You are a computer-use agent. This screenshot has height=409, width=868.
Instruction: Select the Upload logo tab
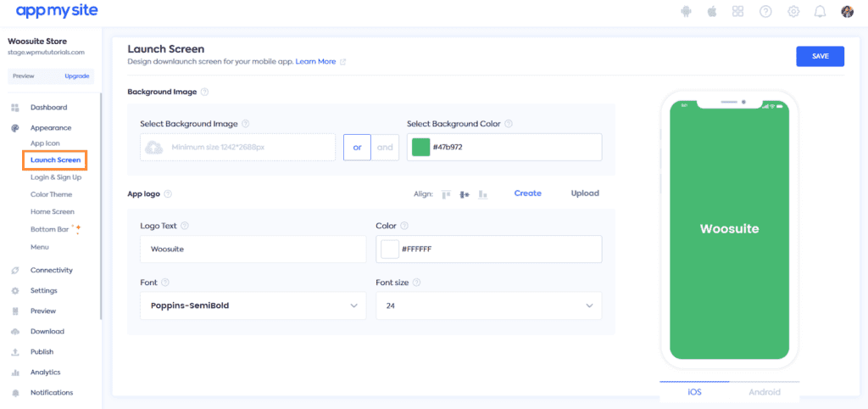coord(585,193)
